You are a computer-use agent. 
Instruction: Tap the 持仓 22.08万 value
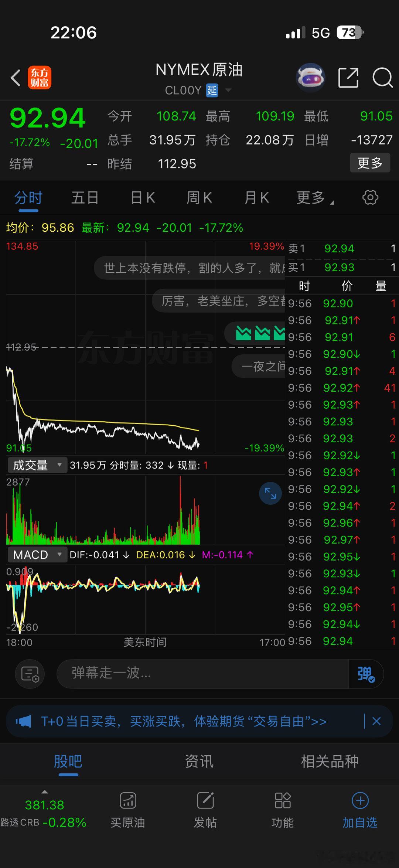click(270, 140)
